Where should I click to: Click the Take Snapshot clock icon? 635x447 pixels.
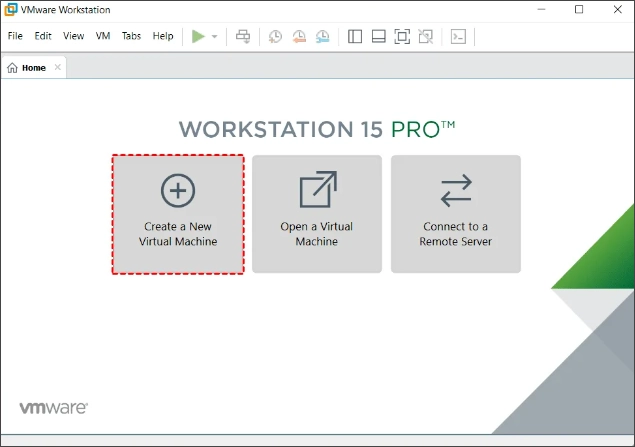pos(276,36)
